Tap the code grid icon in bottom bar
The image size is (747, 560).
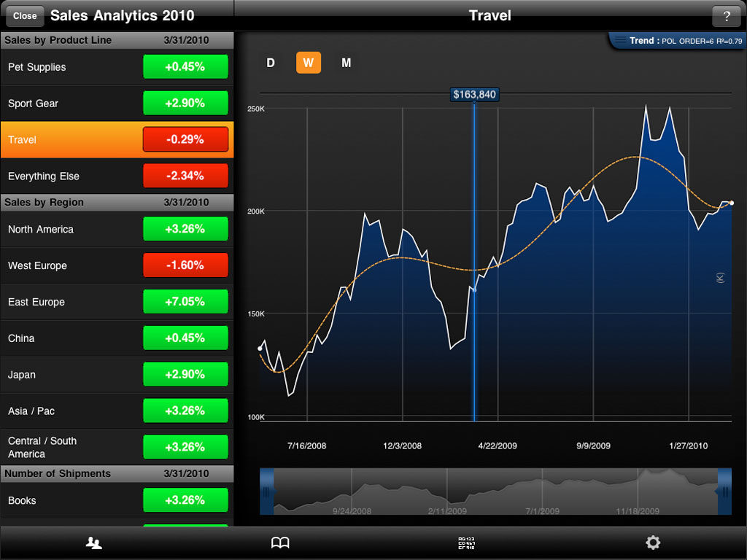coord(466,542)
